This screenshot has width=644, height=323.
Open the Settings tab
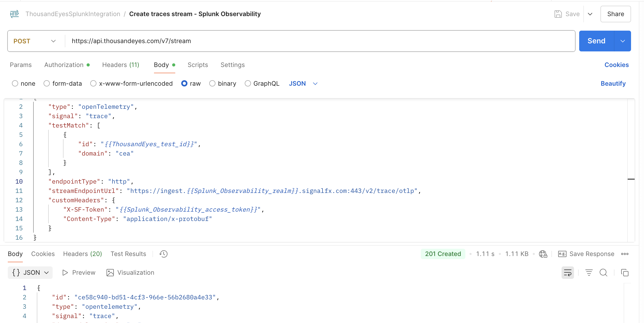click(233, 65)
